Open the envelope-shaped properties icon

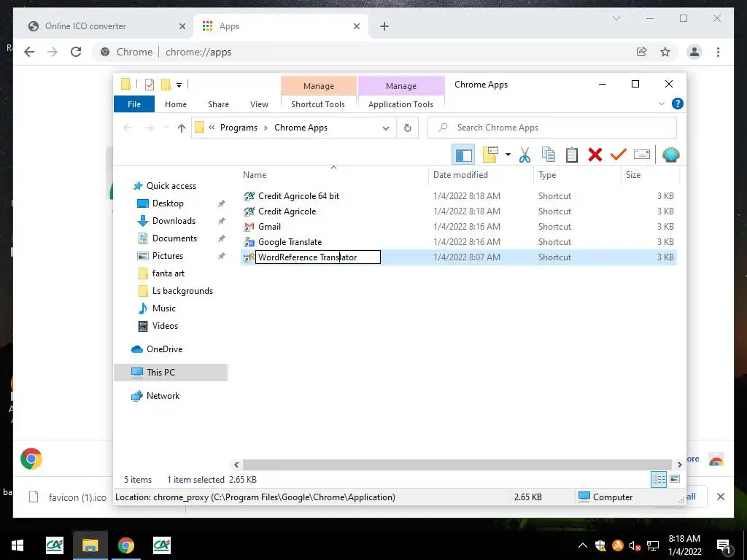[x=642, y=155]
